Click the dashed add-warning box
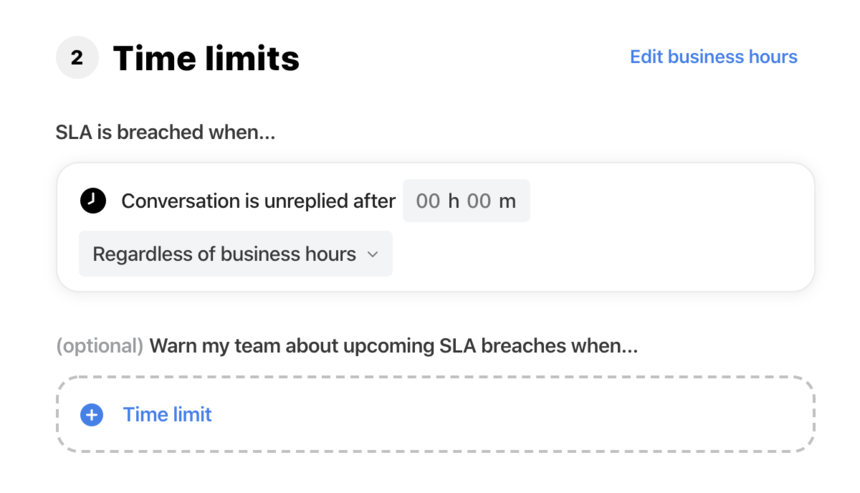This screenshot has width=860, height=493. [x=435, y=415]
